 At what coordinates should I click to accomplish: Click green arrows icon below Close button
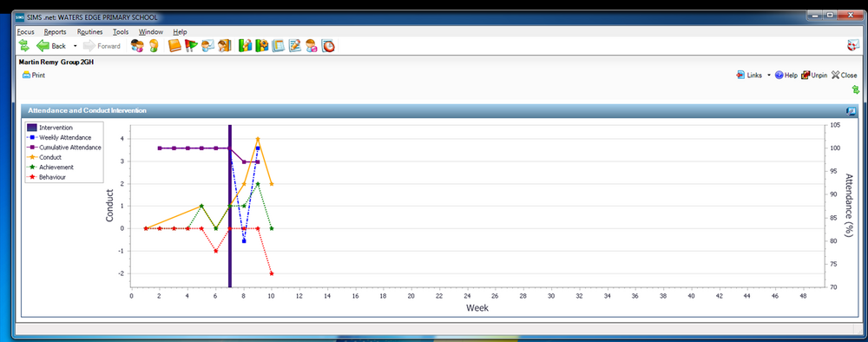click(857, 89)
